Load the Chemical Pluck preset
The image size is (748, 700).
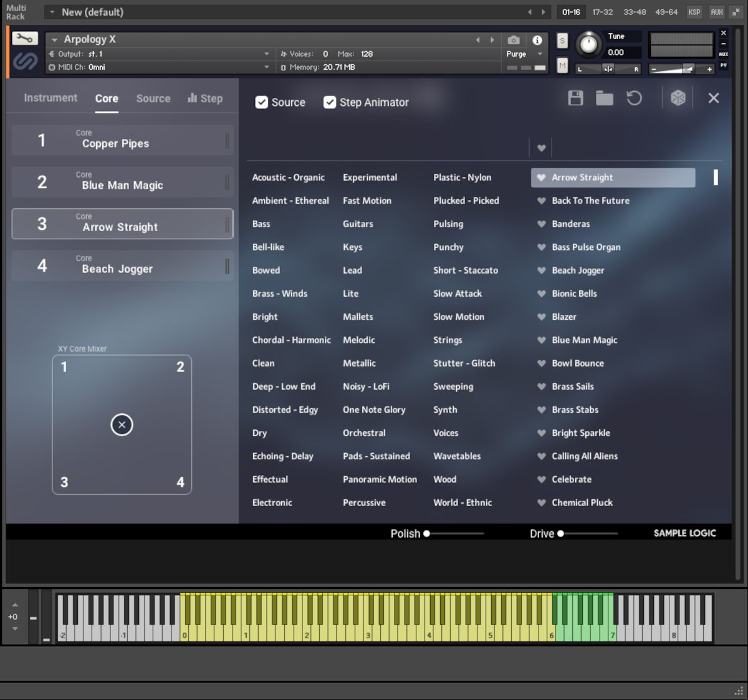(582, 503)
